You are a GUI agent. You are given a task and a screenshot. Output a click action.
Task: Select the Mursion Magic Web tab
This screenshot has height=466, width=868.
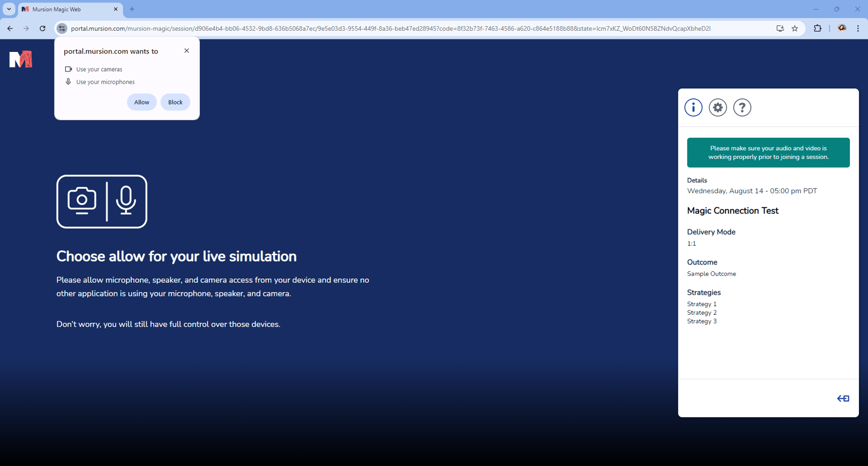(x=66, y=9)
